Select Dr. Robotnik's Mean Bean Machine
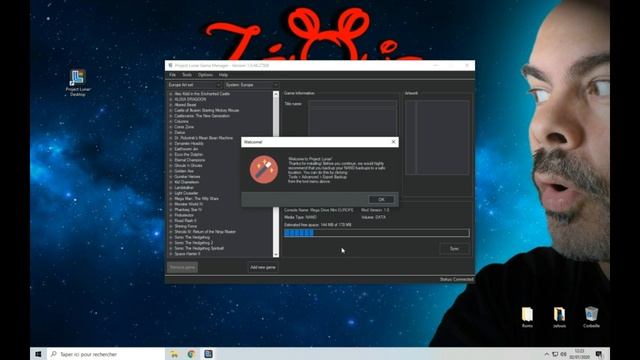Viewport: 640px width, 360px height. point(203,138)
